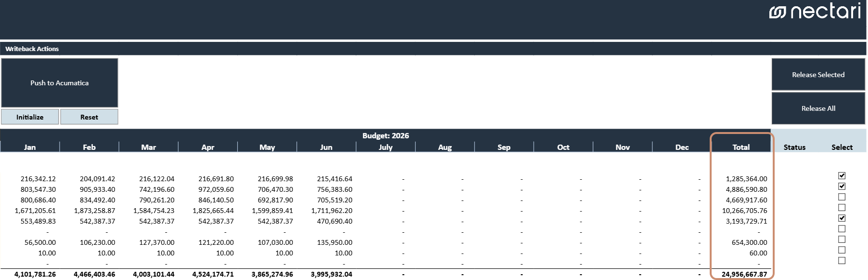Click the total value 654,300.00
The image size is (868, 280).
[749, 242]
